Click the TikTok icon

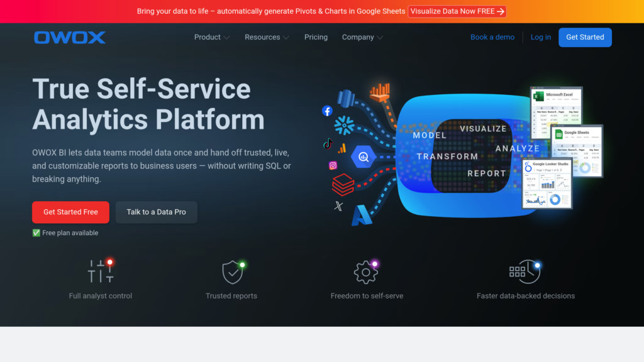click(328, 144)
